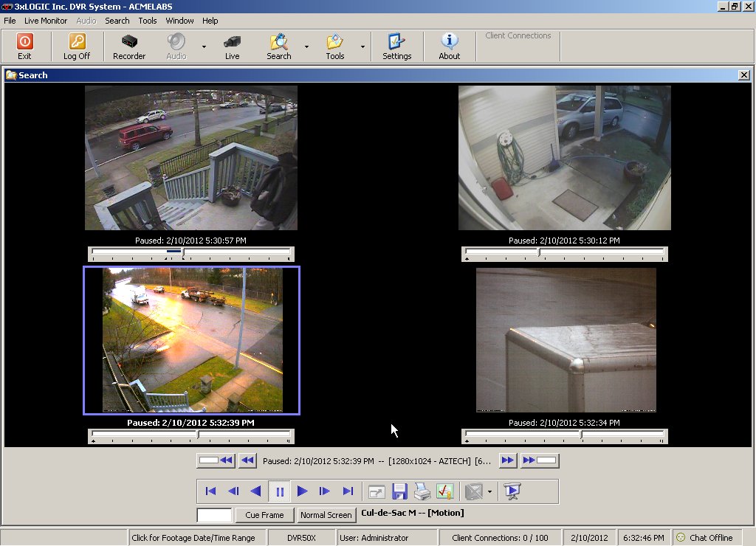Print the current frame
Screen dimensions: 756x546
(x=422, y=491)
